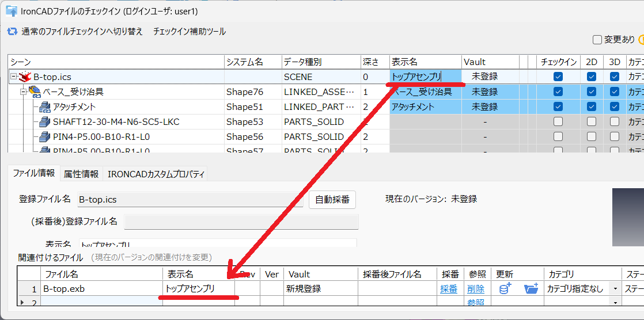Click the Shape51 system name cell

(253, 107)
